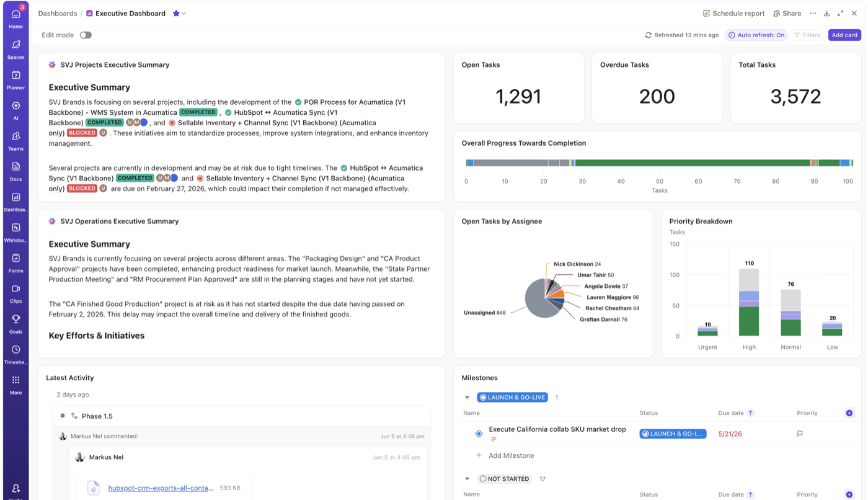Click the Status column header in LAUNCH group
Screen dimensions: 868x500
click(649, 413)
